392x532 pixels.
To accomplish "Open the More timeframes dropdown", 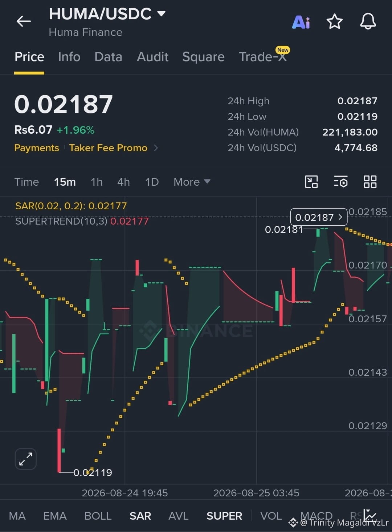I will click(x=192, y=182).
